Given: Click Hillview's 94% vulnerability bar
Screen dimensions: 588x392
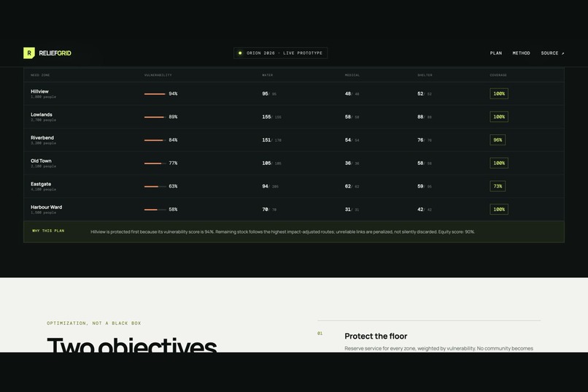Looking at the screenshot, I should (155, 93).
